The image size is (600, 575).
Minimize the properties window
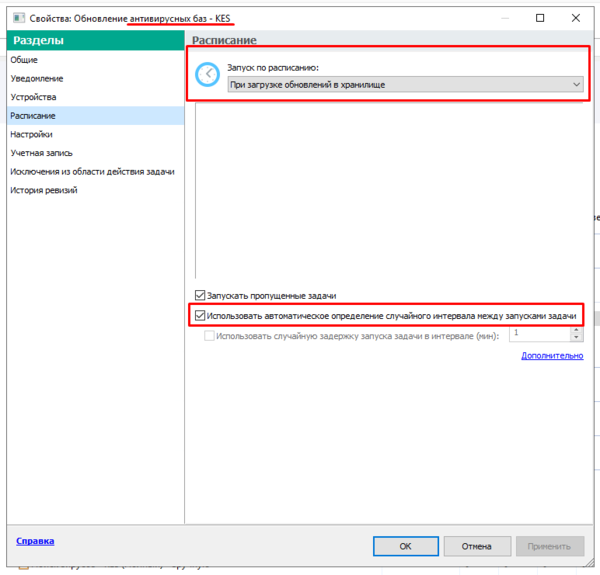tap(505, 18)
